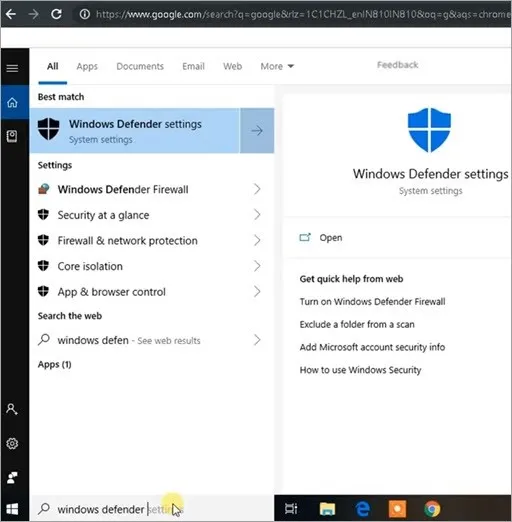The height and width of the screenshot is (522, 512).
Task: Switch to the Documents filter tab
Action: coord(140,66)
